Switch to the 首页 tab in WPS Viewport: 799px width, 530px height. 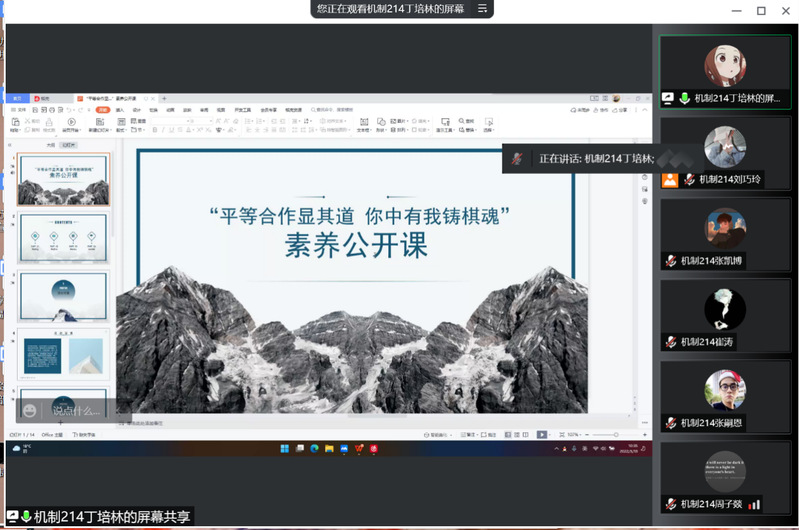pos(17,99)
